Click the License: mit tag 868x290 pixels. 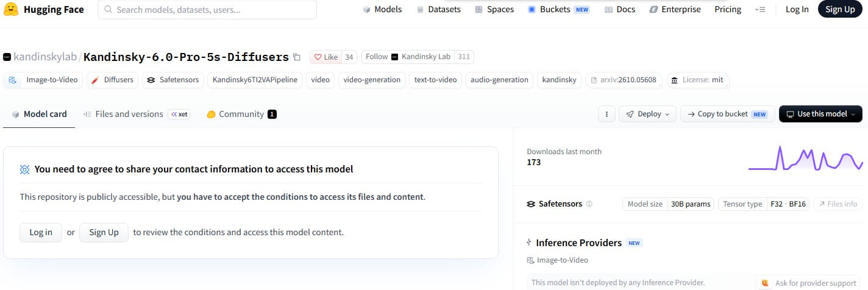coord(697,80)
